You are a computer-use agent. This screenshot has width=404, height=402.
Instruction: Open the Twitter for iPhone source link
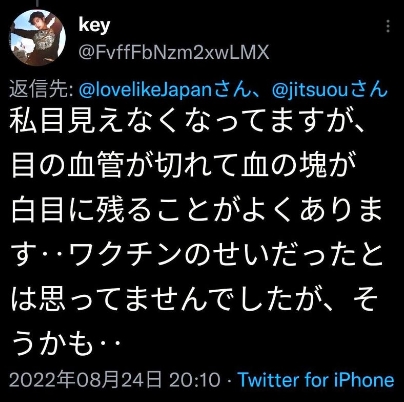coord(316,380)
